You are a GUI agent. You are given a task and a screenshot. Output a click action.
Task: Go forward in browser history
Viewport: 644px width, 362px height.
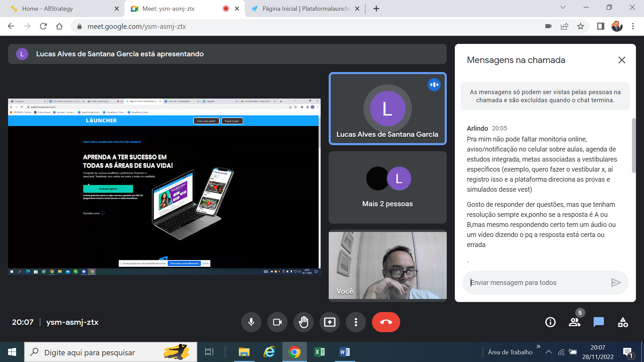click(27, 26)
